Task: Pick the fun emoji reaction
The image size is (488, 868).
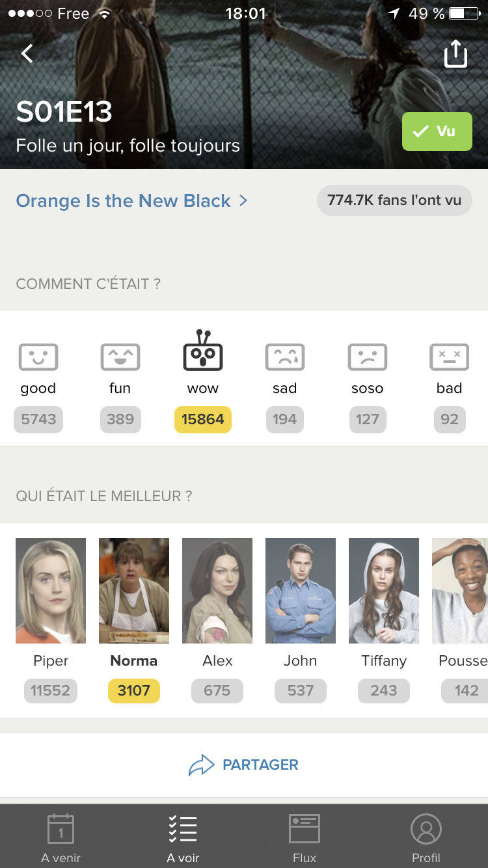Action: [120, 357]
